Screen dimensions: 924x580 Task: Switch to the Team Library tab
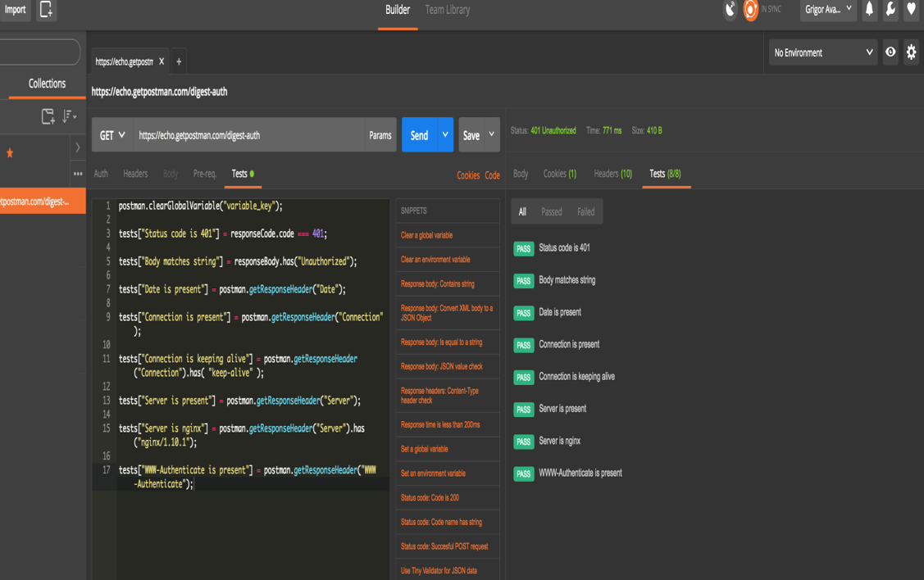[448, 10]
